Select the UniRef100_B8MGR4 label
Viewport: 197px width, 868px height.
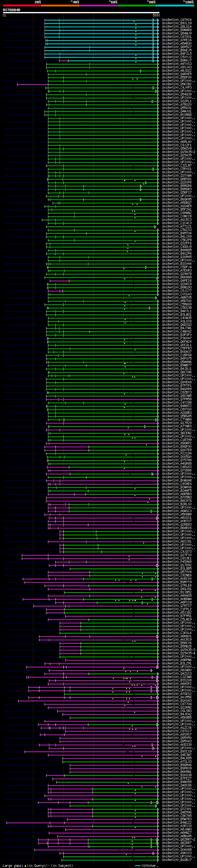click(177, 186)
